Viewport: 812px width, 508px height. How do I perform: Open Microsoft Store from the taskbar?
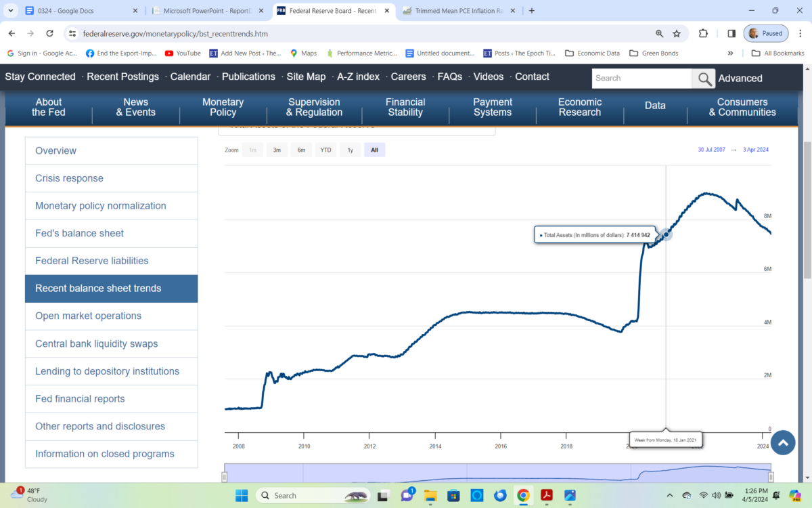pos(454,495)
